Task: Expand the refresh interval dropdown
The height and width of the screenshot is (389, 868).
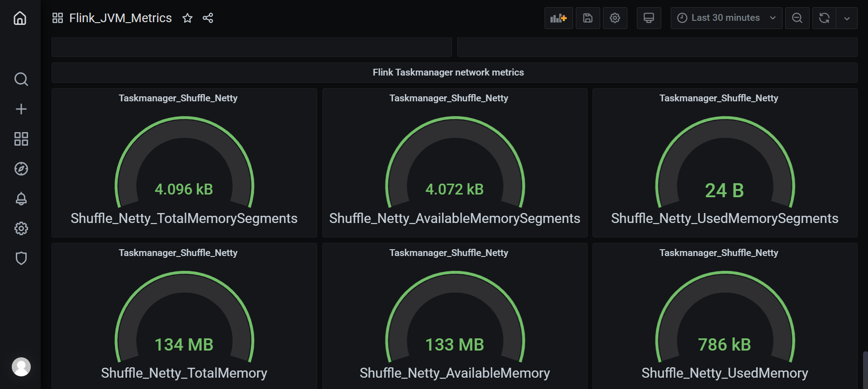Action: coord(847,18)
